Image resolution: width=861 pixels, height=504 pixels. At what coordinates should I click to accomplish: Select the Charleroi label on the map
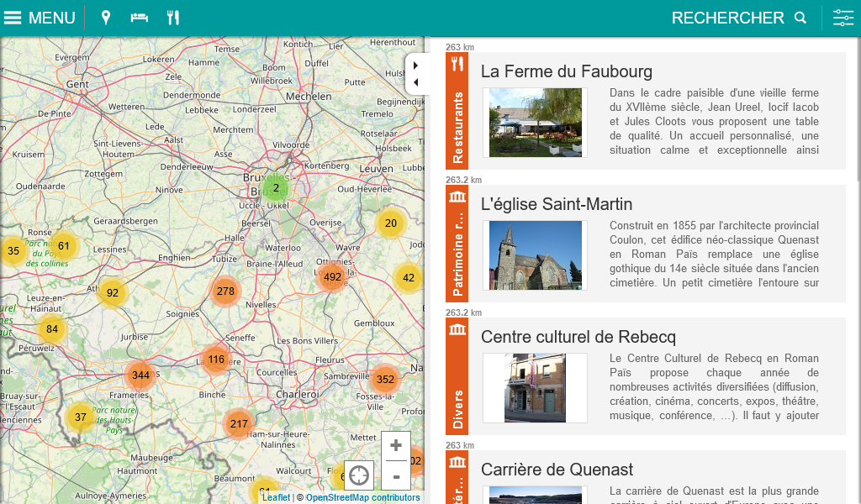297,394
